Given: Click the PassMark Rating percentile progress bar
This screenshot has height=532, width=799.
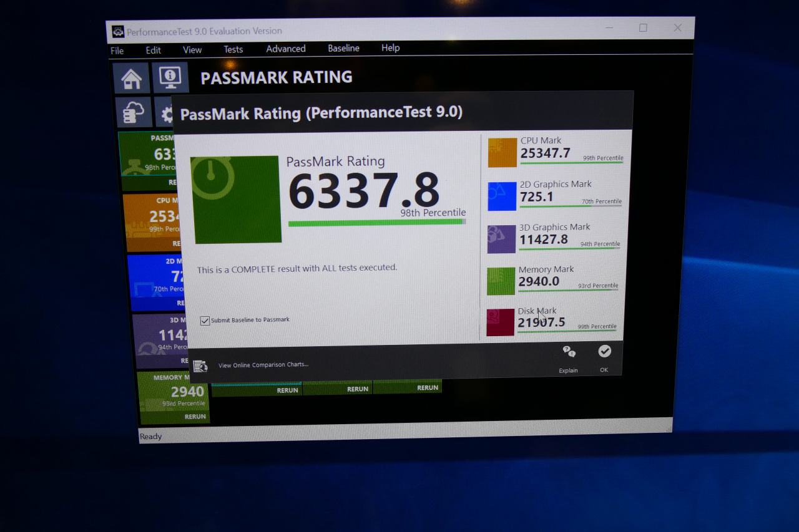Looking at the screenshot, I should (x=377, y=222).
